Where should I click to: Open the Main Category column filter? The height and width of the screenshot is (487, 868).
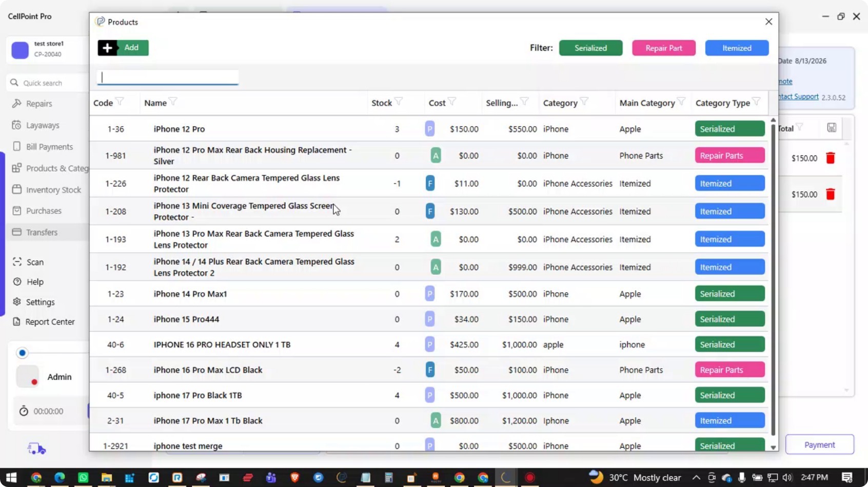point(681,102)
